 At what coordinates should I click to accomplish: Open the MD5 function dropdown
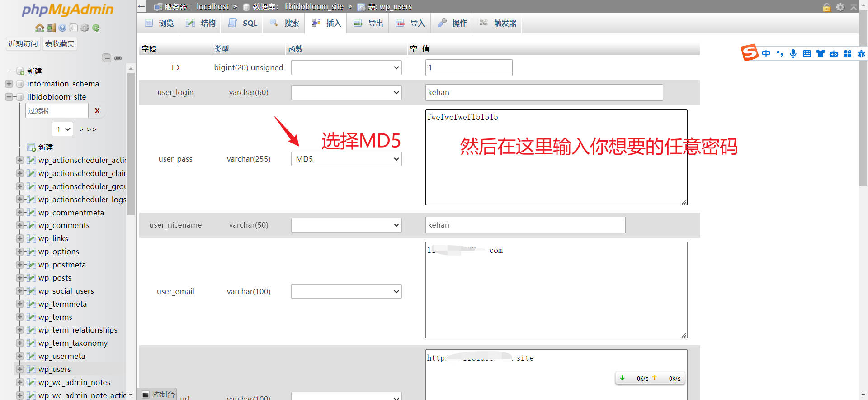click(346, 159)
